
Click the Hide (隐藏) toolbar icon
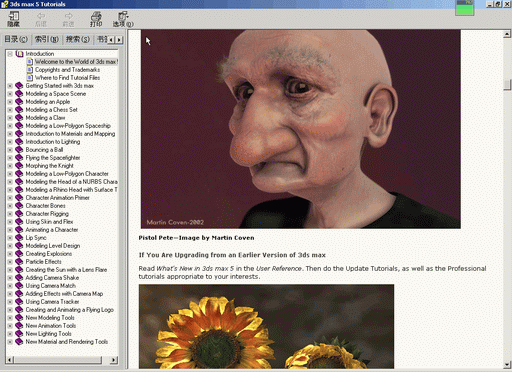coord(14,19)
